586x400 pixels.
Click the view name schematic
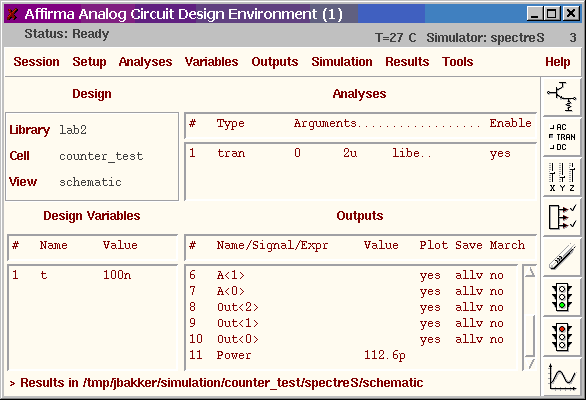coord(90,182)
